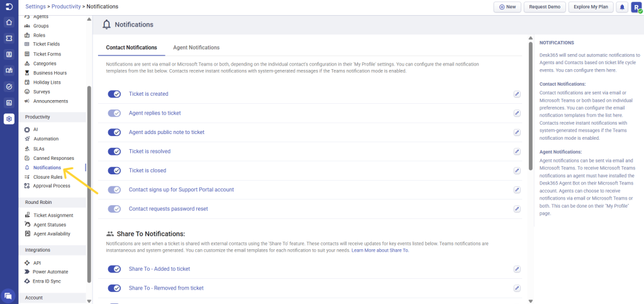Image resolution: width=644 pixels, height=304 pixels.
Task: Open Automation in the settings sidebar
Action: (46, 139)
